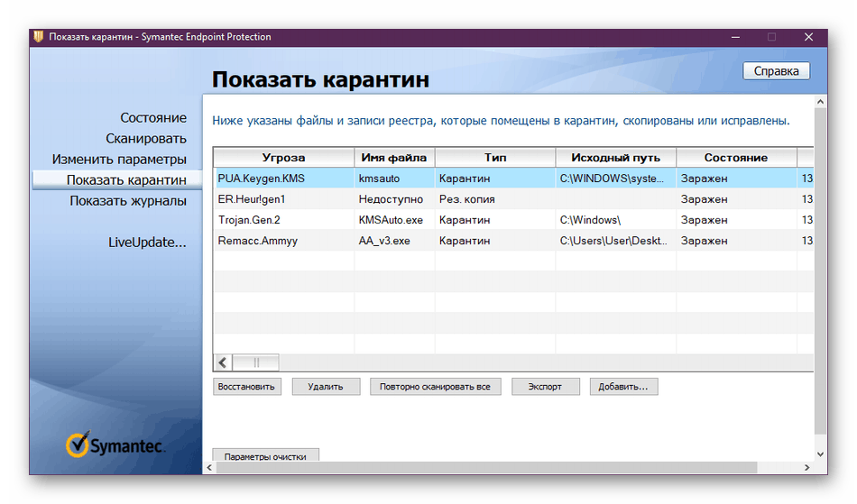Sort by Исходный путь column header

(x=616, y=157)
